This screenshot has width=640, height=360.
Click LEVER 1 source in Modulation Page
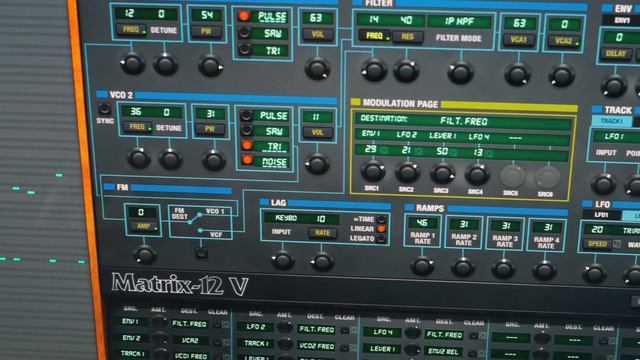click(x=442, y=136)
